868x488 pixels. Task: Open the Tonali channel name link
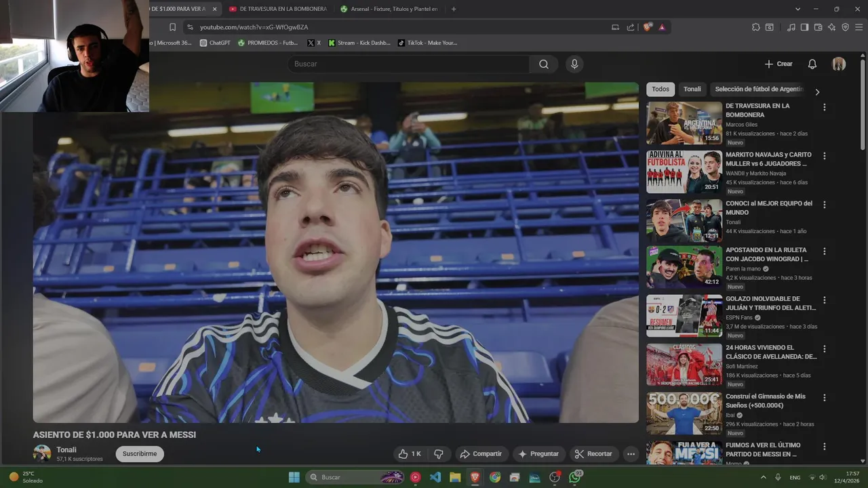pyautogui.click(x=66, y=450)
